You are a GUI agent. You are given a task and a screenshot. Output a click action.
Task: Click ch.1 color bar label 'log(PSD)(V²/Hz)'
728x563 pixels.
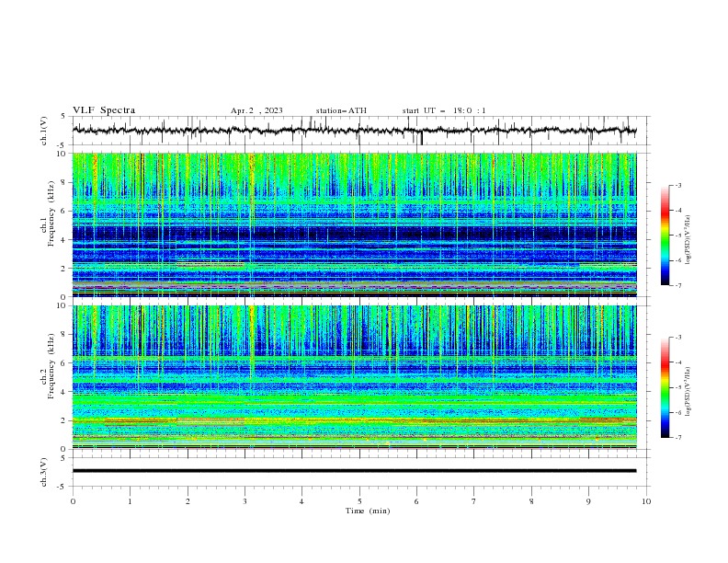point(688,240)
